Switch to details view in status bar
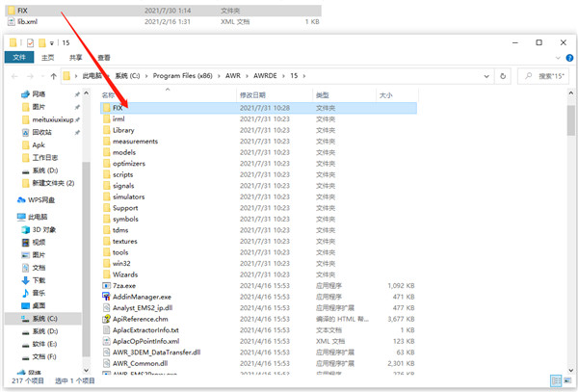578x392 pixels. [x=558, y=380]
